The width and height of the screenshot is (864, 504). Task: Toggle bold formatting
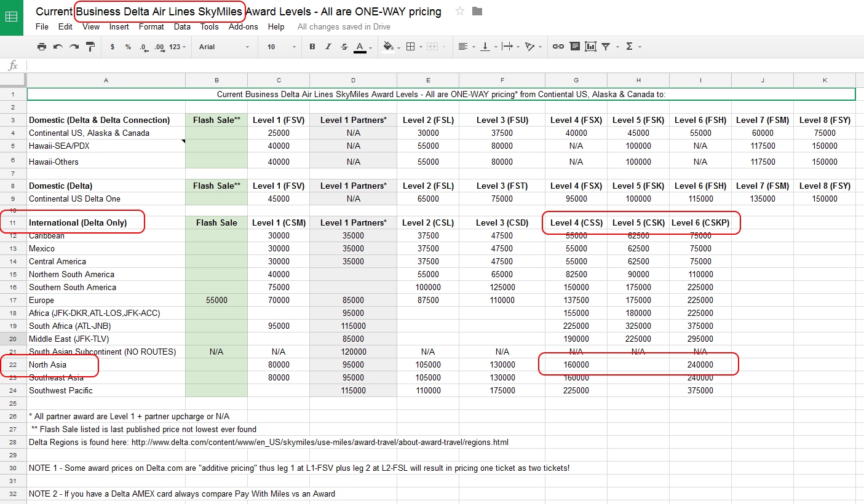coord(312,47)
